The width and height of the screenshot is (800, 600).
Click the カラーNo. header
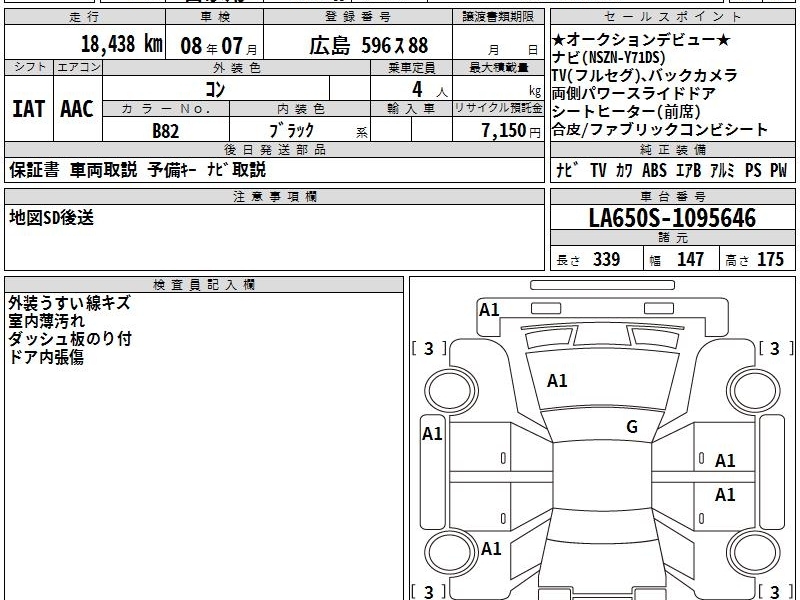[x=166, y=109]
